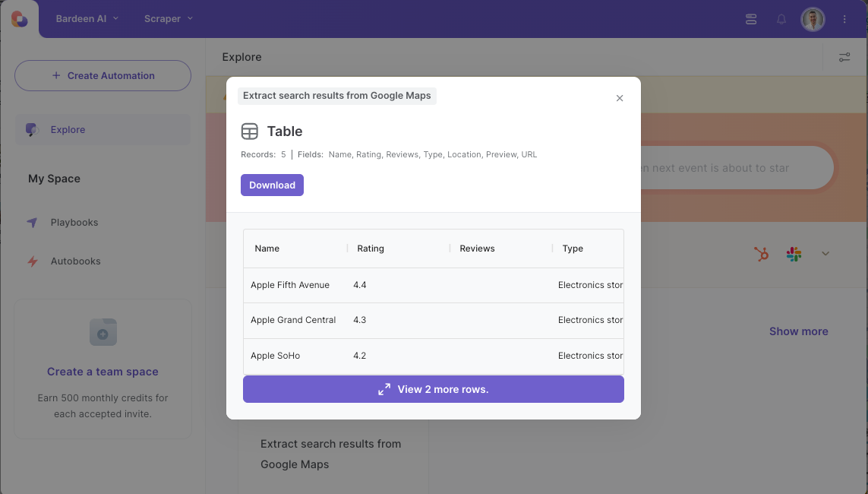The image size is (868, 494).
Task: Close the table results dialog
Action: point(620,98)
